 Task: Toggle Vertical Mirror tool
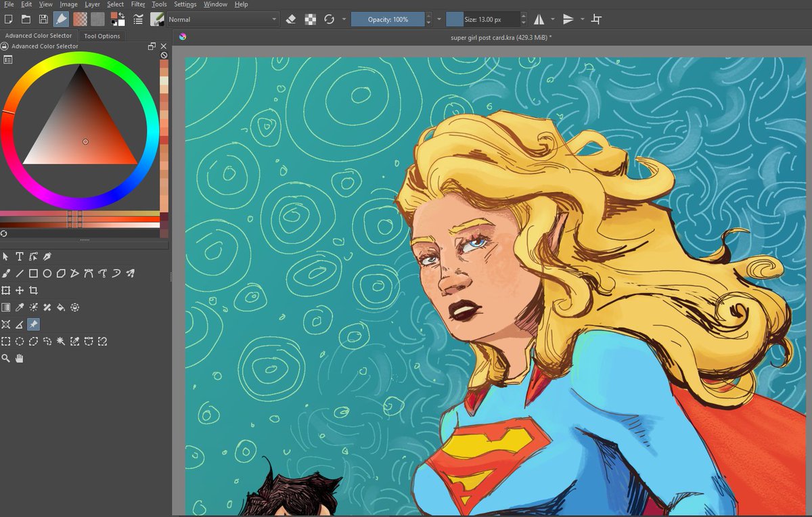pos(568,20)
